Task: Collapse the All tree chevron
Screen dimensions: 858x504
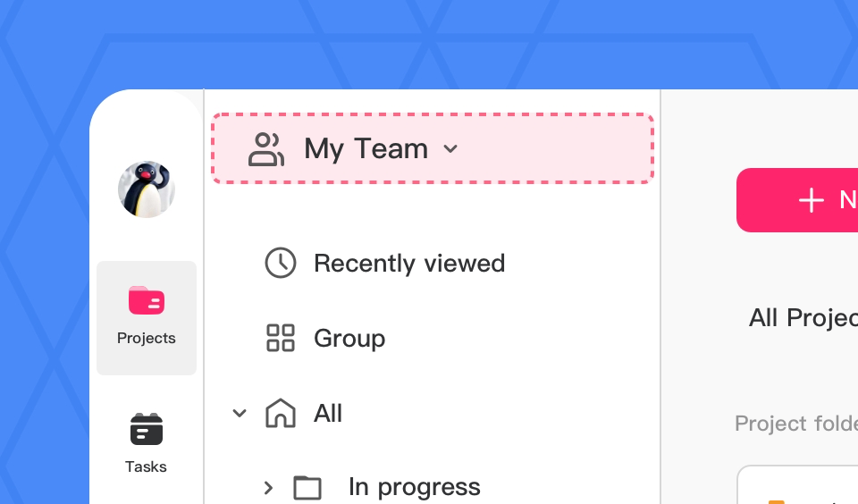Action: tap(240, 413)
